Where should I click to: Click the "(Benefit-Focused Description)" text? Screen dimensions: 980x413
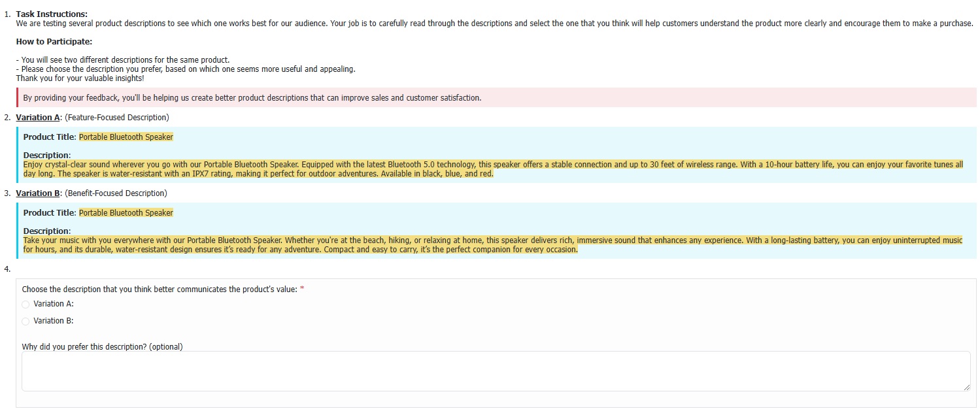click(x=116, y=193)
